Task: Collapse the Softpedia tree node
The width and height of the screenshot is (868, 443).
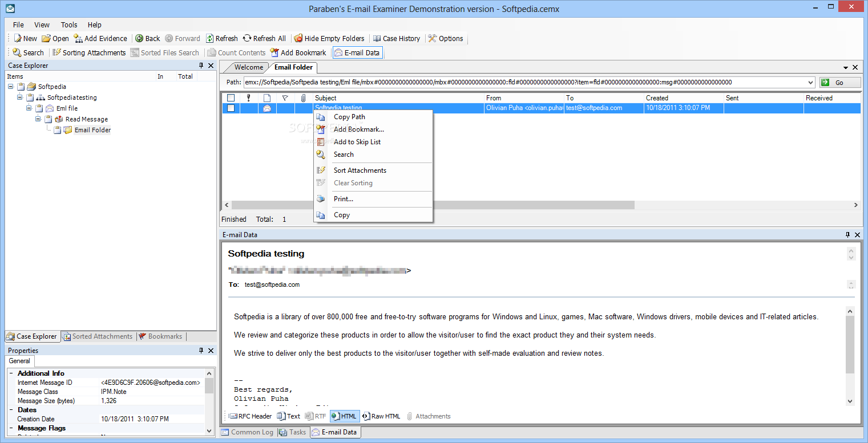Action: pyautogui.click(x=11, y=87)
